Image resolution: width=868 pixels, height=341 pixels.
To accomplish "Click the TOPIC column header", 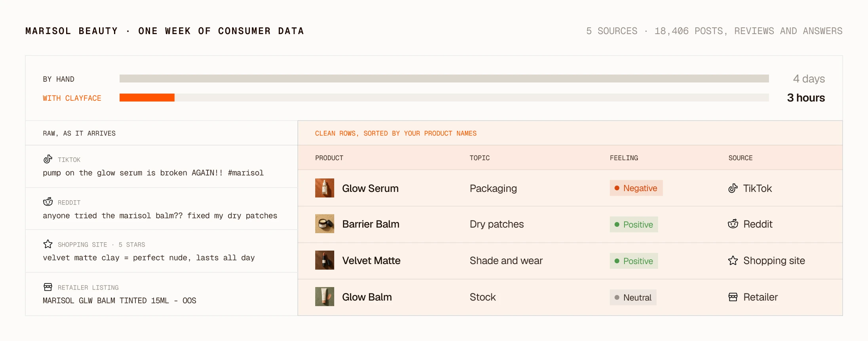I will pyautogui.click(x=480, y=158).
